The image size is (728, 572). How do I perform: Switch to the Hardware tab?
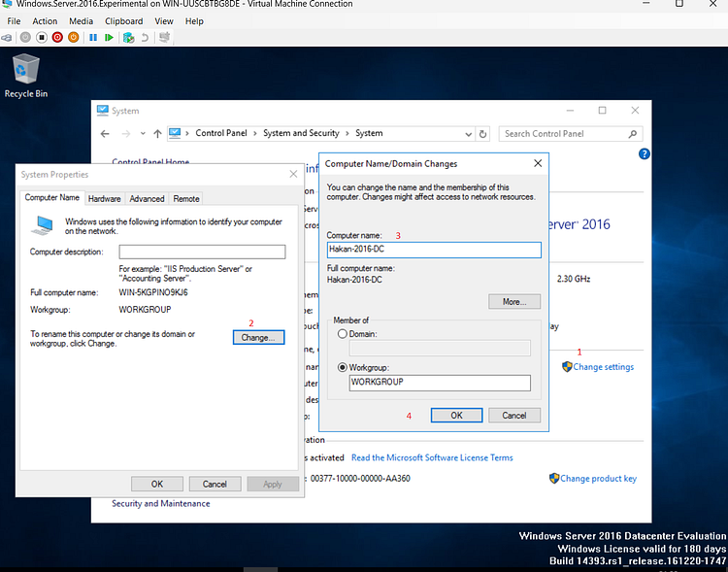point(105,198)
